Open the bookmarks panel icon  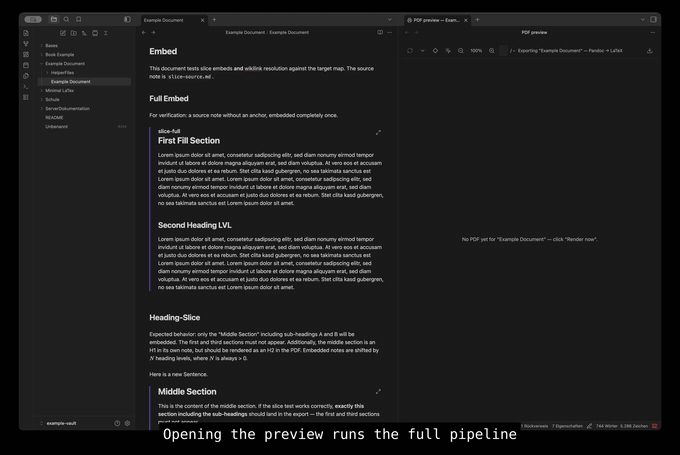pyautogui.click(x=78, y=20)
